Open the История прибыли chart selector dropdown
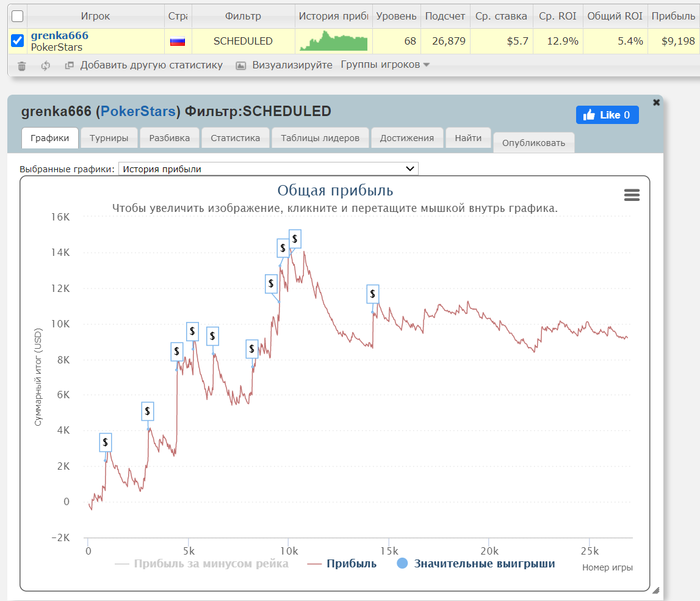700x601 pixels. pyautogui.click(x=268, y=169)
